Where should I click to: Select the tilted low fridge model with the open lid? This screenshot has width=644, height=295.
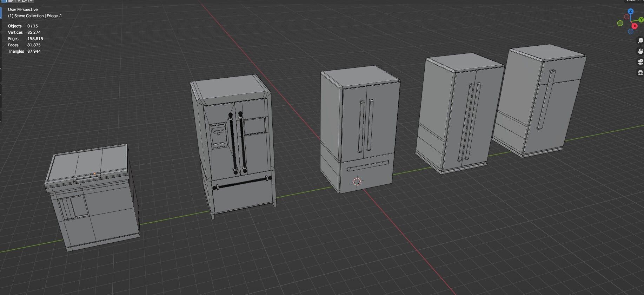[93, 198]
